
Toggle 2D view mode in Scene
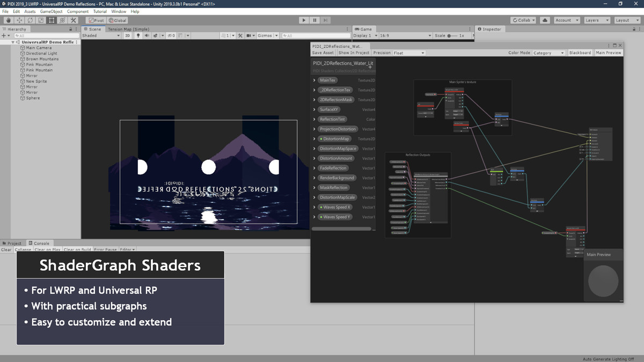127,36
